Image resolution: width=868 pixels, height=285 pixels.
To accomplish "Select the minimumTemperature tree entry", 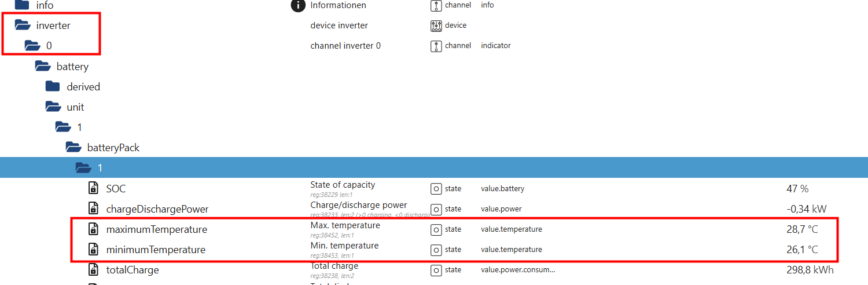I will point(156,250).
